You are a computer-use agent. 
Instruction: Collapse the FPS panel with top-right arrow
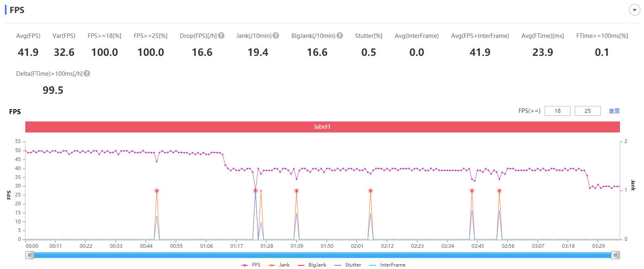point(634,10)
